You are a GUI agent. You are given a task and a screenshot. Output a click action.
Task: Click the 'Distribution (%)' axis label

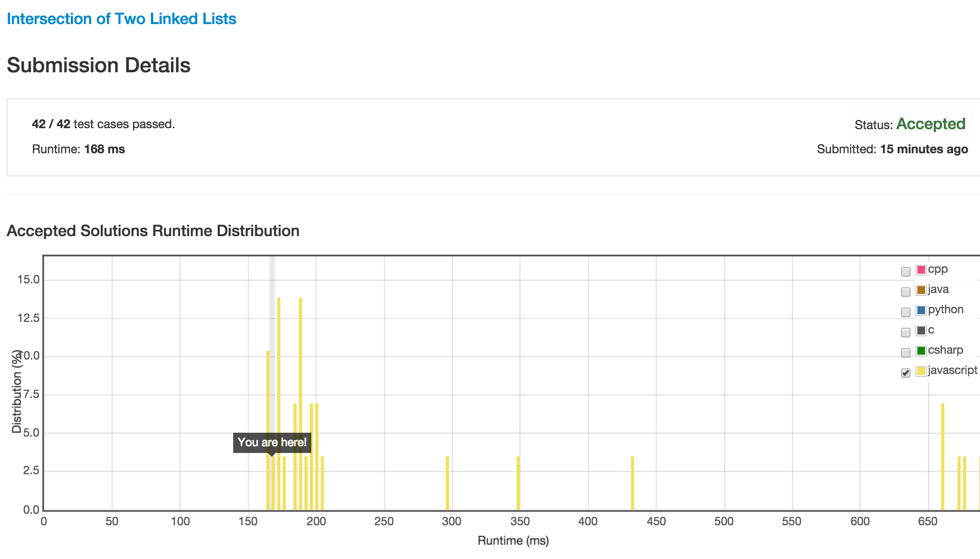tap(17, 391)
